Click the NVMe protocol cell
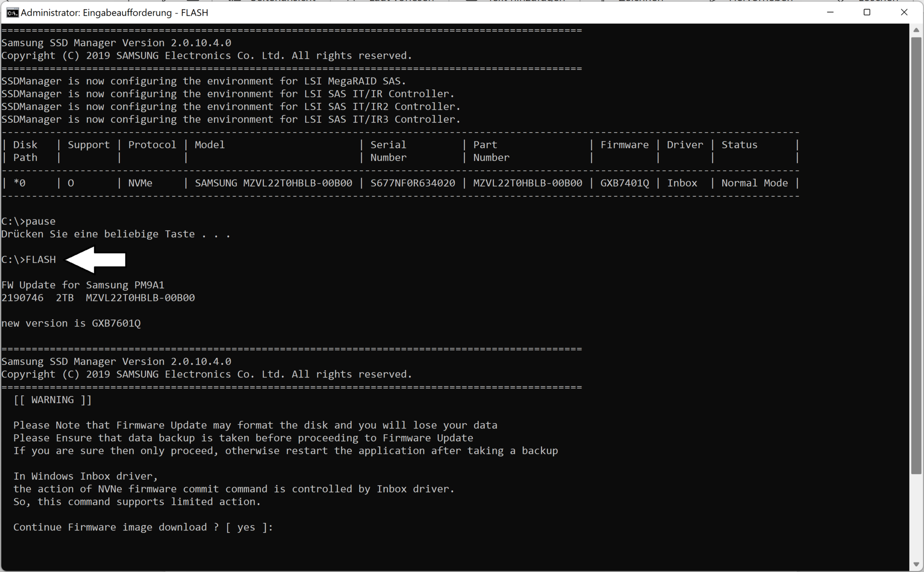 click(140, 183)
